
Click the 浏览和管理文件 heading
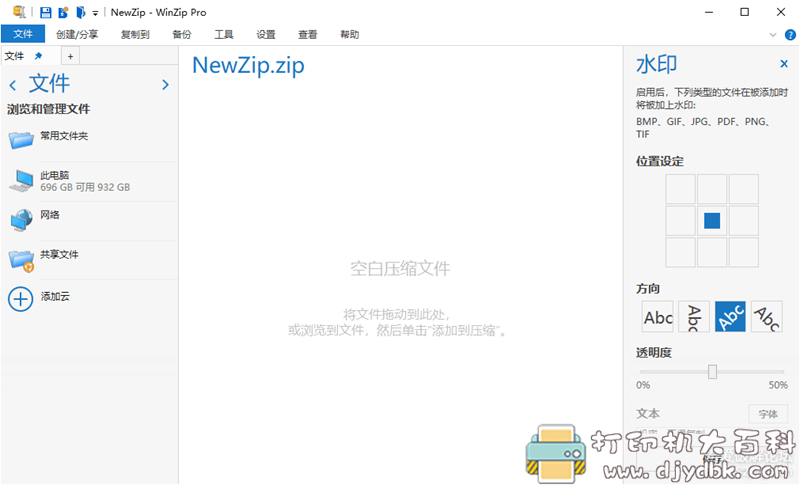pyautogui.click(x=48, y=109)
